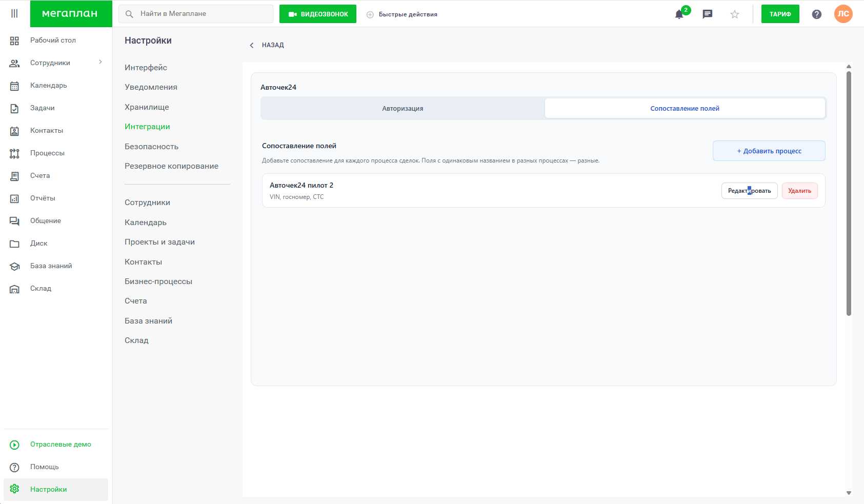Click the Настройки gear icon in sidebar
Viewport: 864px width, 504px height.
(x=14, y=489)
